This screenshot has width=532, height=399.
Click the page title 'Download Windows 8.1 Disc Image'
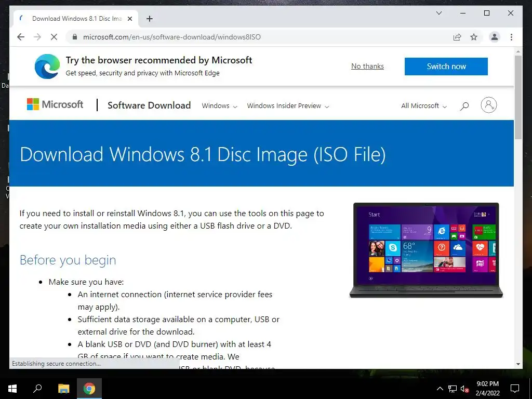pyautogui.click(x=203, y=154)
